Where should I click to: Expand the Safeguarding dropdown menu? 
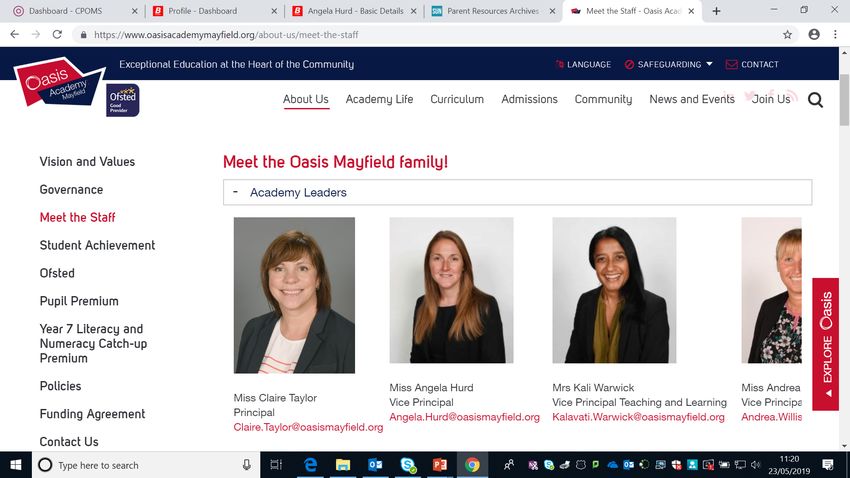(x=668, y=64)
